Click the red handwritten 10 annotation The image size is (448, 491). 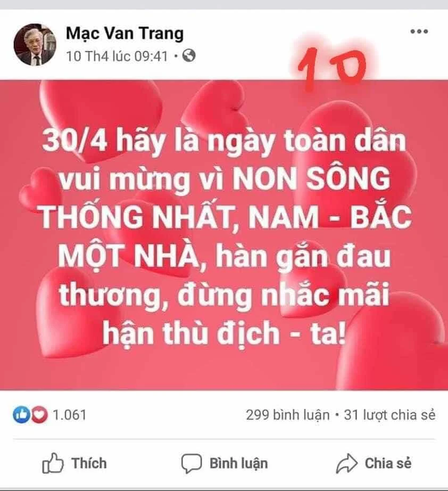point(332,68)
